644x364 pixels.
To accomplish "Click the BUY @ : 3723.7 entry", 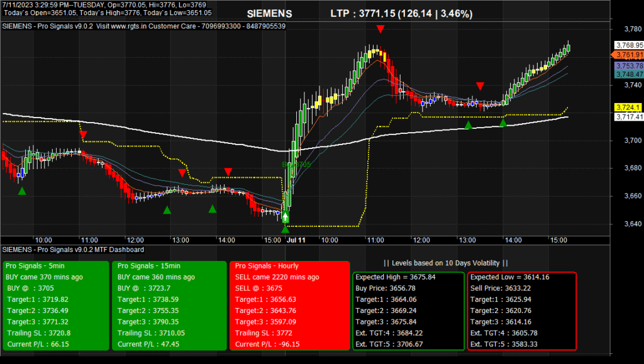I will (x=144, y=288).
